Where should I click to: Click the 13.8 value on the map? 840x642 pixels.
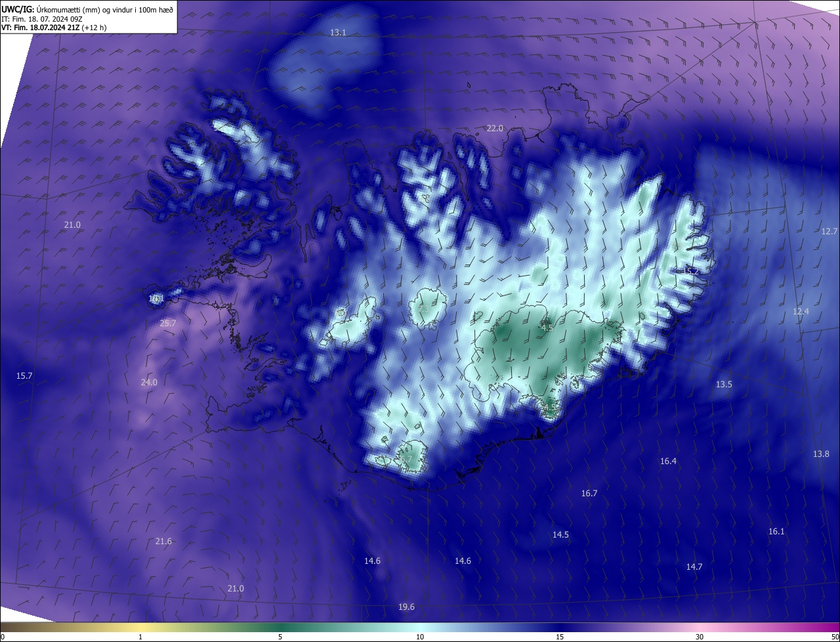click(x=821, y=454)
